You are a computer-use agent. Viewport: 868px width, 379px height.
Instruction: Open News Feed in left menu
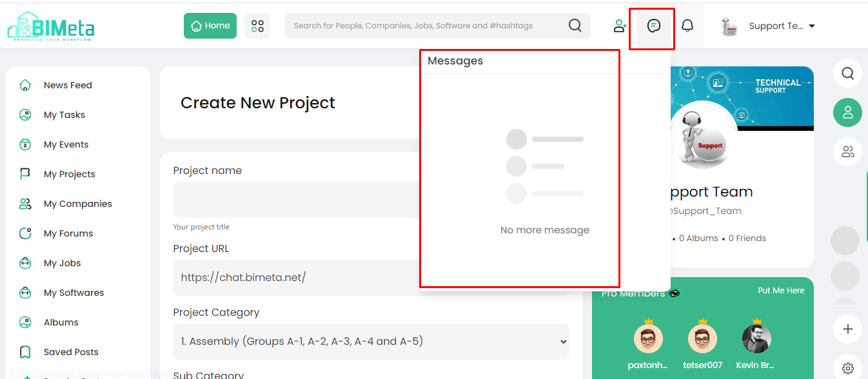tap(68, 85)
